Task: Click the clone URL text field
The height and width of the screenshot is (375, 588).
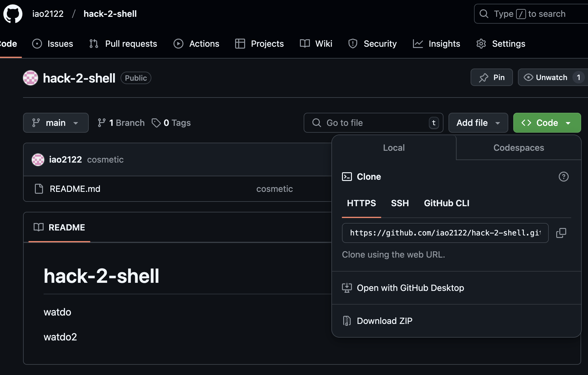Action: coord(445,233)
